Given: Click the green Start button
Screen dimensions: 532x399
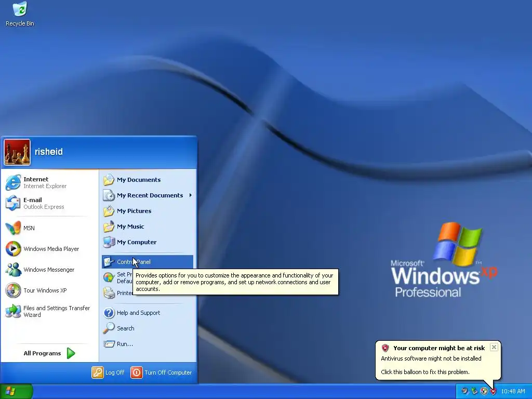Looking at the screenshot, I should pos(16,392).
